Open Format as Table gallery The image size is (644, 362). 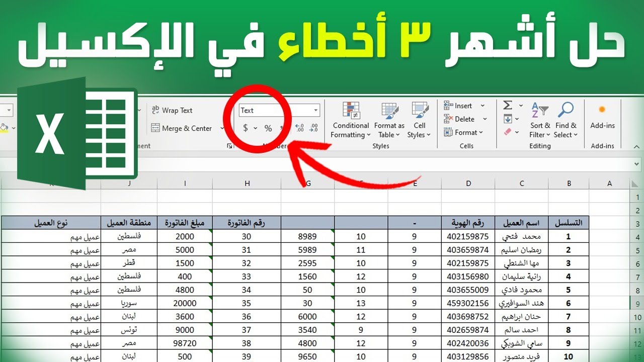(x=389, y=120)
